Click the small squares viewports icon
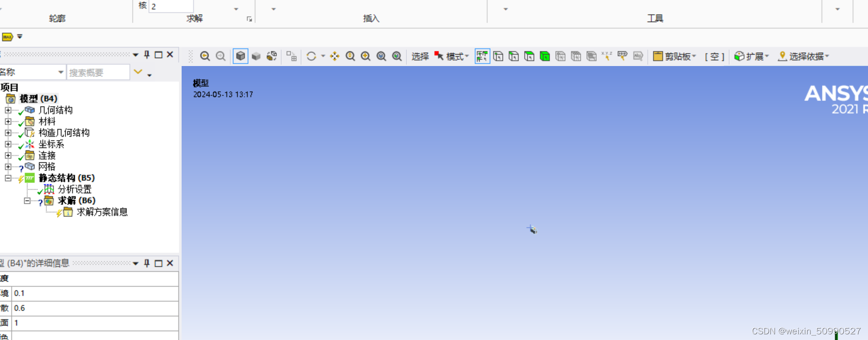The width and height of the screenshot is (868, 340). tap(292, 56)
